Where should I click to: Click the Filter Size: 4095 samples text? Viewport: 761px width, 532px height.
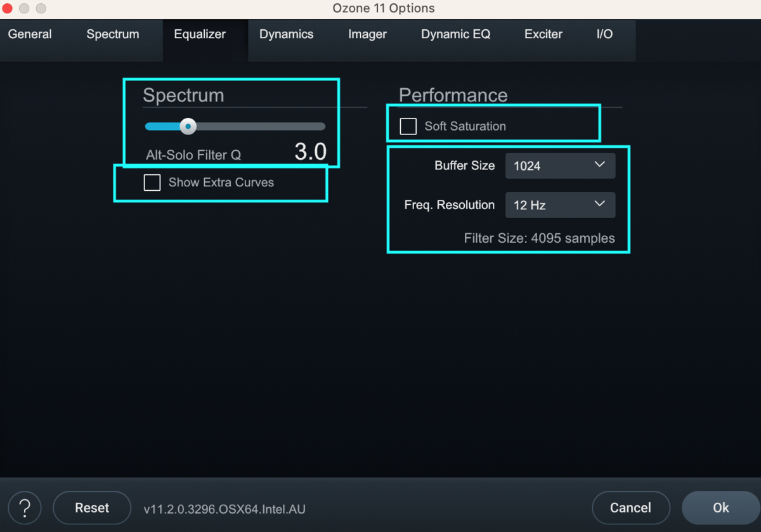[x=539, y=239]
